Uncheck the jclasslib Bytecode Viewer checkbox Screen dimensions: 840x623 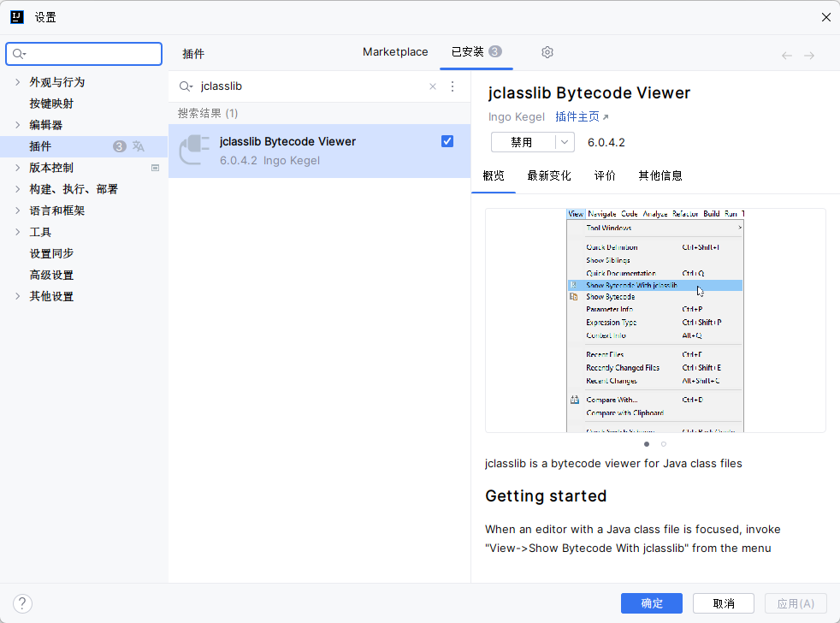pyautogui.click(x=447, y=141)
